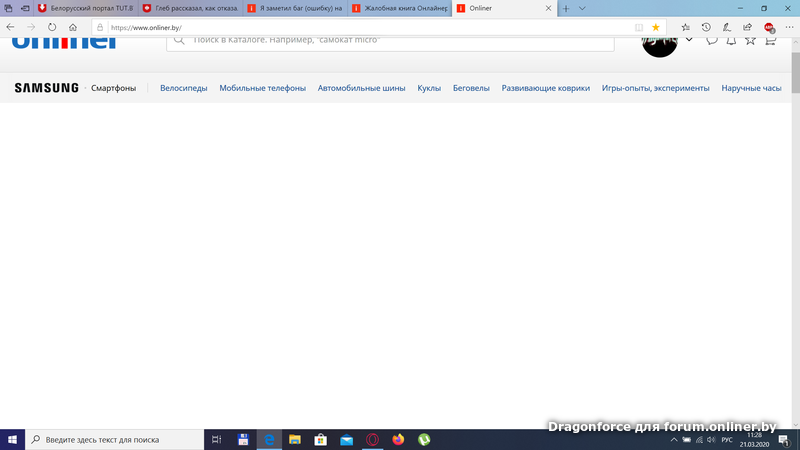The width and height of the screenshot is (800, 450).
Task: Open Firefox from the taskbar
Action: [398, 439]
